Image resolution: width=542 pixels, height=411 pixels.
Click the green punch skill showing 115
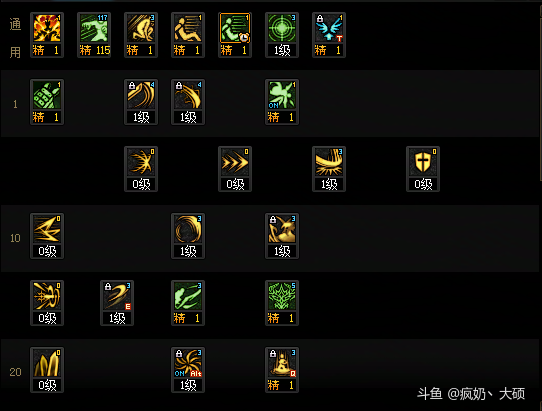pos(94,35)
